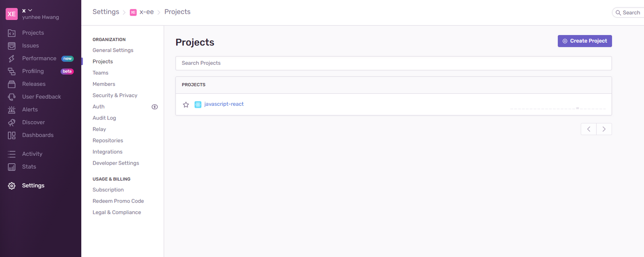Click the Issues icon in left sidebar

coord(12,46)
